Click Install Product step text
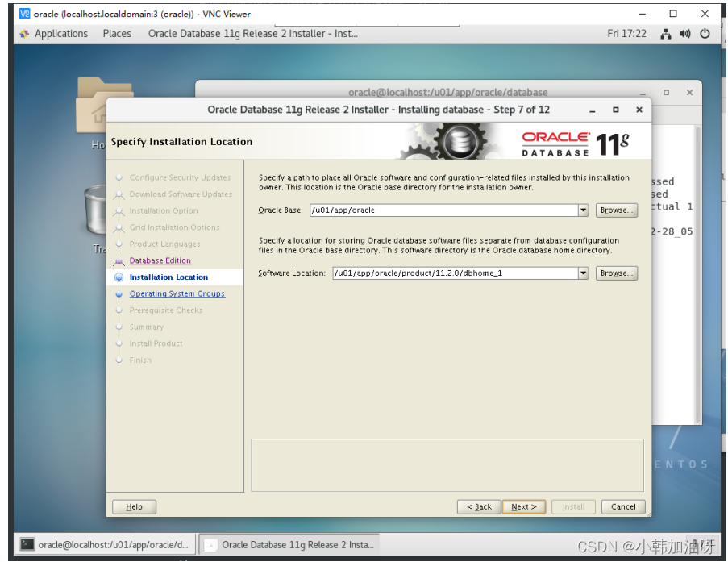 click(156, 343)
